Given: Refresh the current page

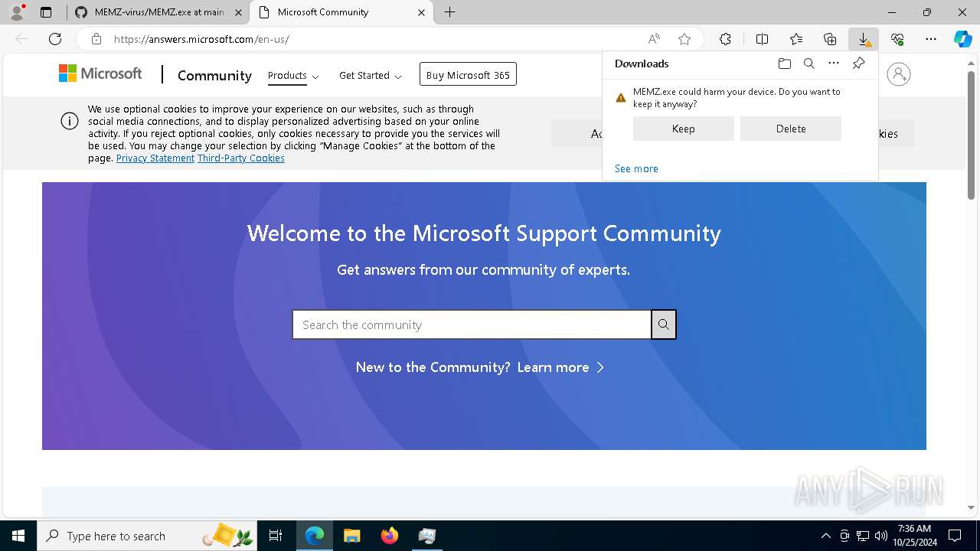Looking at the screenshot, I should (x=55, y=39).
